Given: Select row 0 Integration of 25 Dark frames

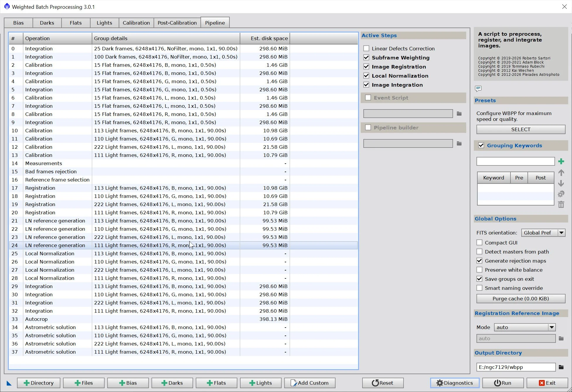Looking at the screenshot, I should 183,49.
